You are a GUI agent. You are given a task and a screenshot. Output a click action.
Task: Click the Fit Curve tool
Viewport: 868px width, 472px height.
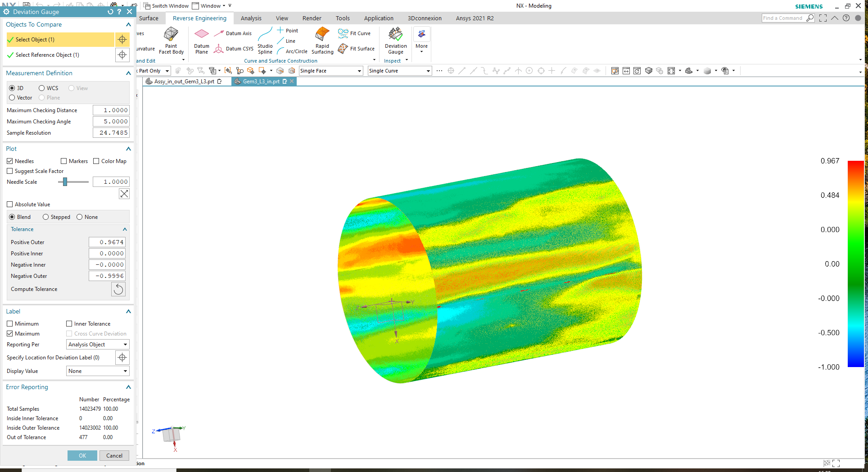point(354,33)
